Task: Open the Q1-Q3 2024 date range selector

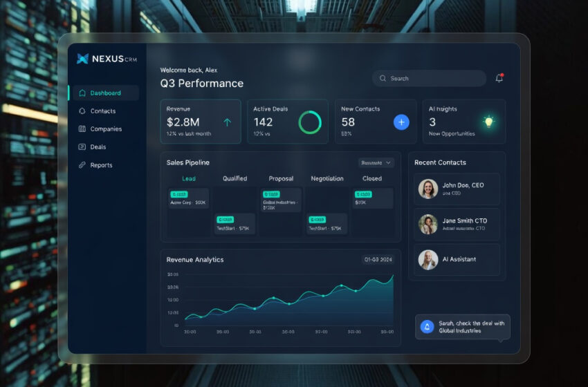Action: [x=378, y=259]
